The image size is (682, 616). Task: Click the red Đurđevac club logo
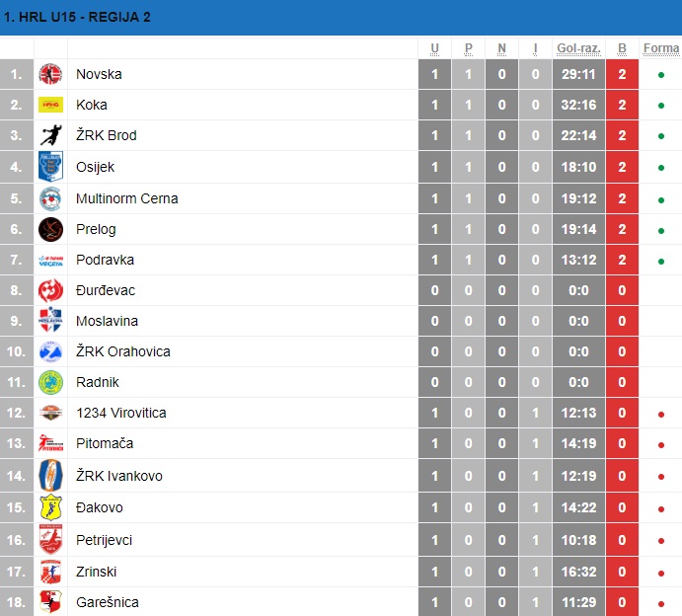pyautogui.click(x=50, y=290)
